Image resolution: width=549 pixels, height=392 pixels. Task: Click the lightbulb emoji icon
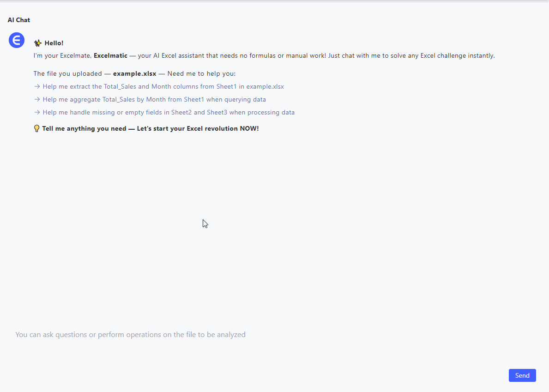point(37,129)
